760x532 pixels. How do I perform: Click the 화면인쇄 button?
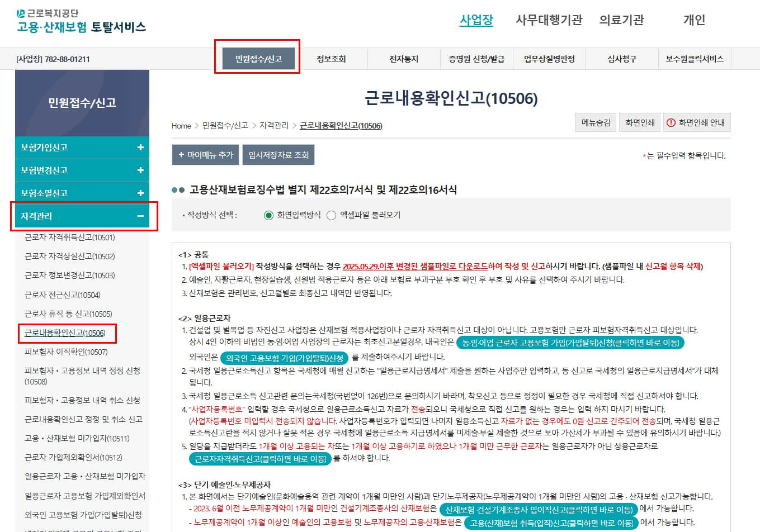(x=639, y=122)
